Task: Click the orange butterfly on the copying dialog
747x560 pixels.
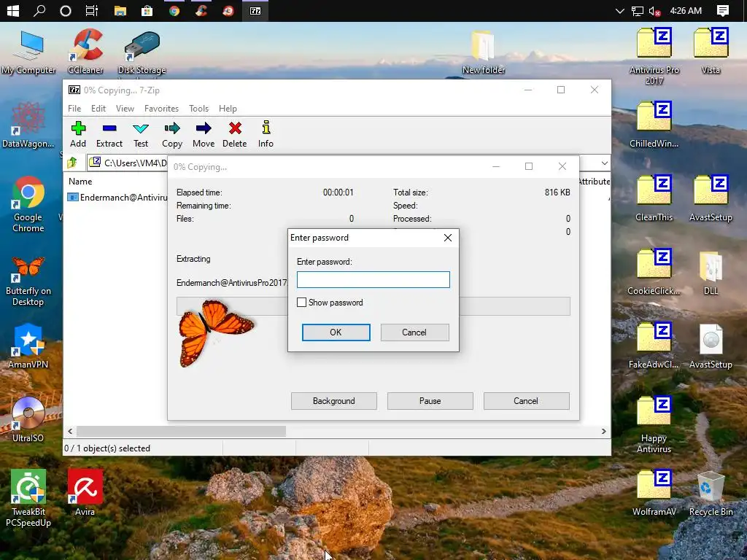Action: [216, 332]
